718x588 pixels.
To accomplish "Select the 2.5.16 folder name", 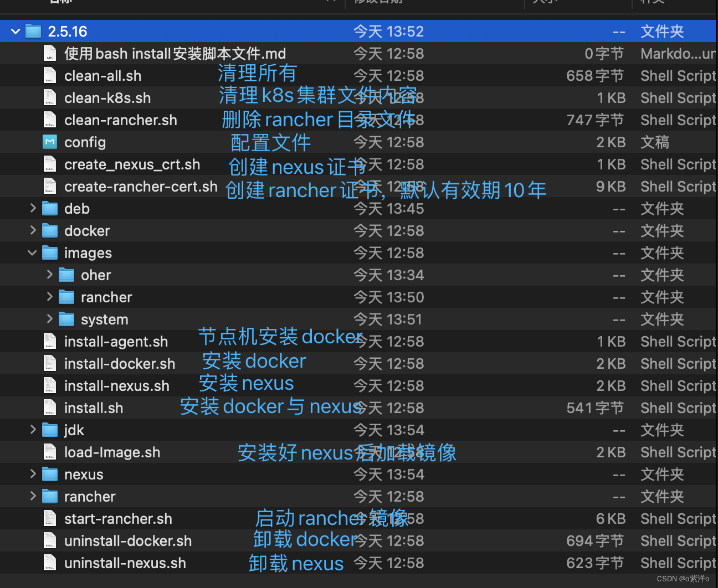I will click(68, 32).
